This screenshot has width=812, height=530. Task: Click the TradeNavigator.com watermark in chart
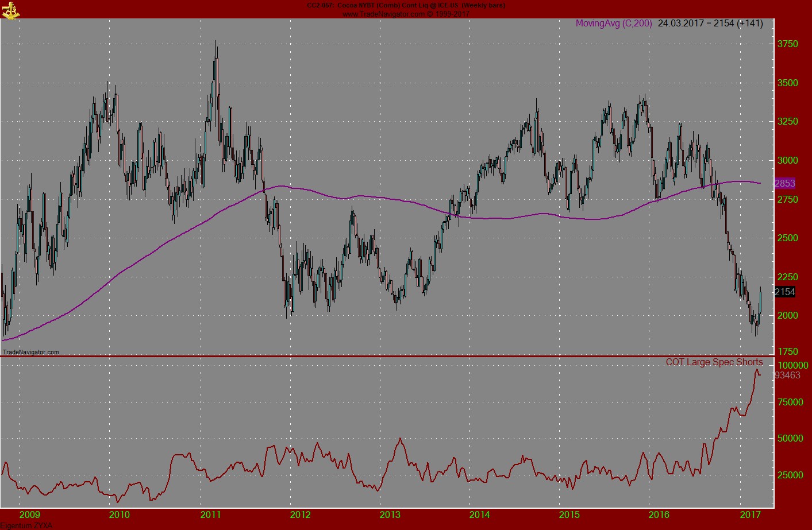pyautogui.click(x=31, y=352)
